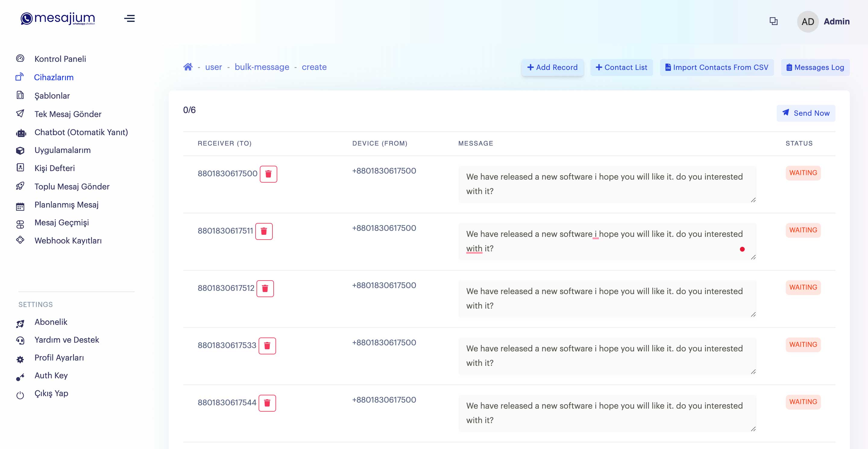
Task: Follow the 'user' breadcrumb link
Action: click(x=214, y=67)
